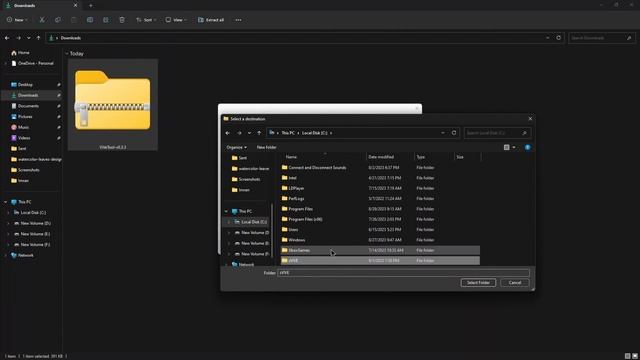
Task: Click the Home icon in Explorer sidebar
Action: coord(14,53)
